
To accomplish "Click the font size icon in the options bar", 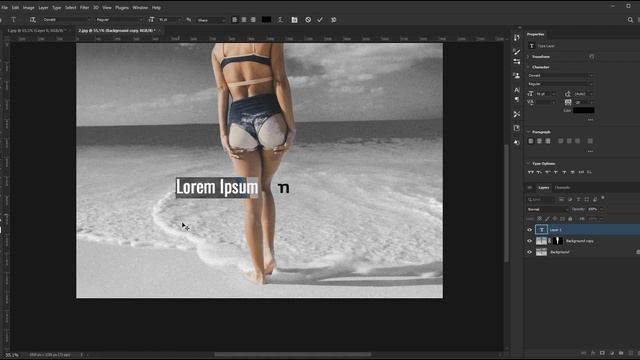I will 151,20.
